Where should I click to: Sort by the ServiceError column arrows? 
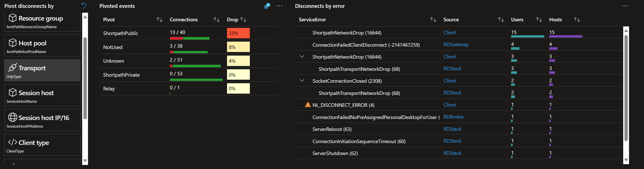433,20
